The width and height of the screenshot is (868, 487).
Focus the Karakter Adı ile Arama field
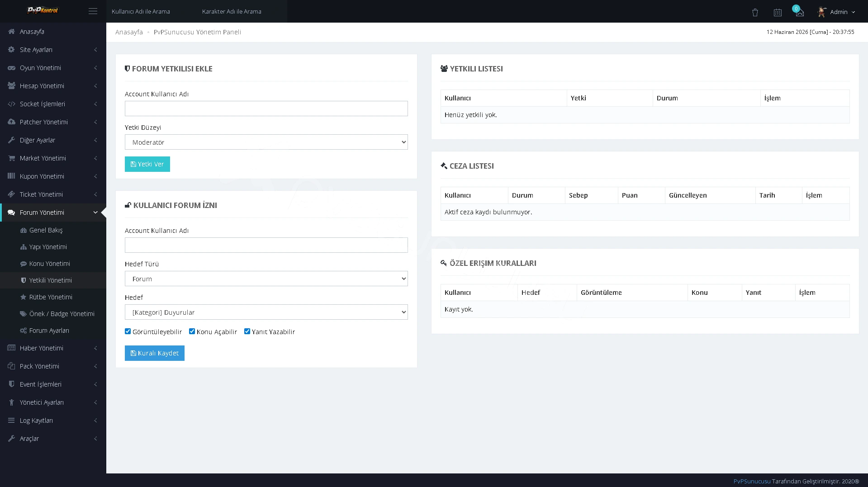(x=242, y=11)
